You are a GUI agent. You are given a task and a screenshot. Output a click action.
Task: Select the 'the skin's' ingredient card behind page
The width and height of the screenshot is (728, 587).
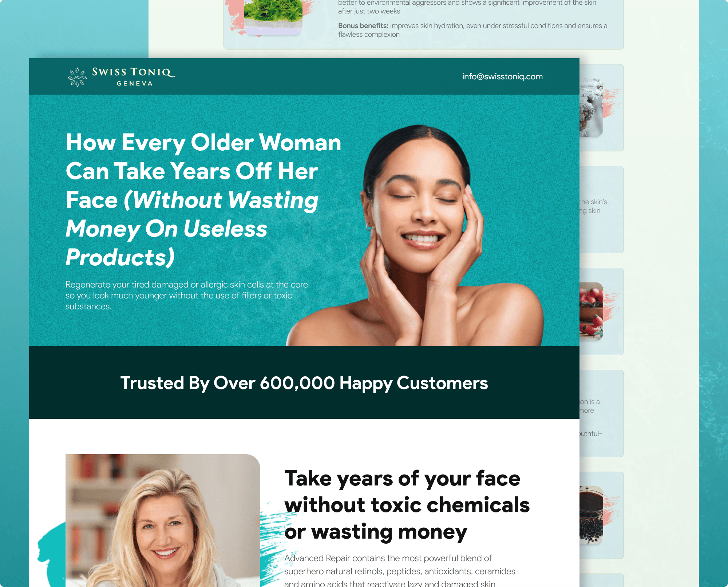pyautogui.click(x=601, y=210)
